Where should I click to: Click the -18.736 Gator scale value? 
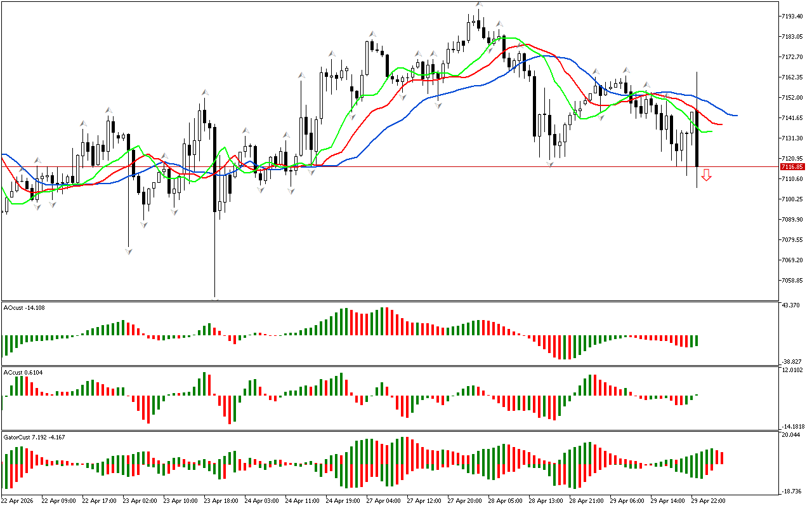pos(792,491)
